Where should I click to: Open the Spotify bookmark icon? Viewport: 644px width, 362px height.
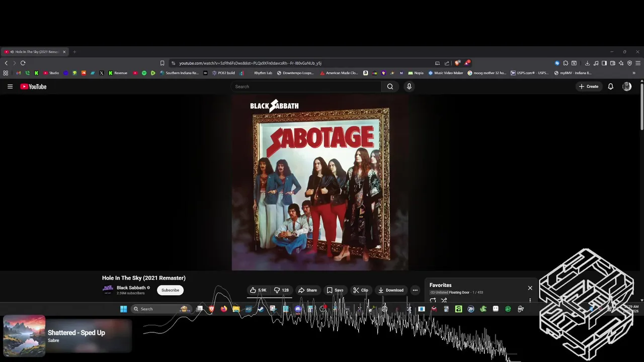point(144,73)
